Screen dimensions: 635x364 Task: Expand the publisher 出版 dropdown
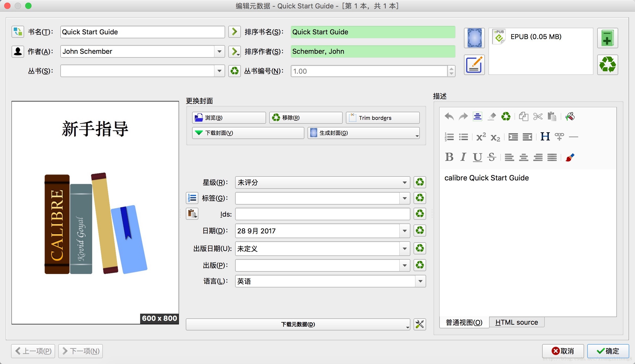405,265
